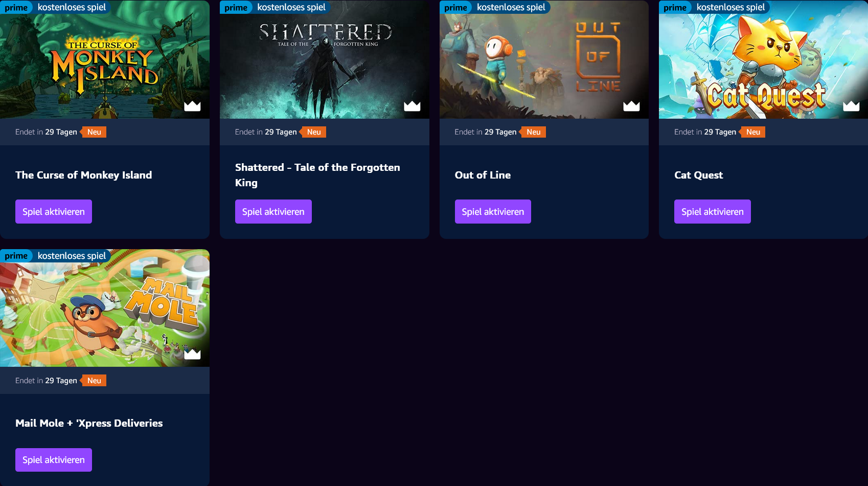Open Mail Mole + 'Xpress Deliveries title

point(89,423)
